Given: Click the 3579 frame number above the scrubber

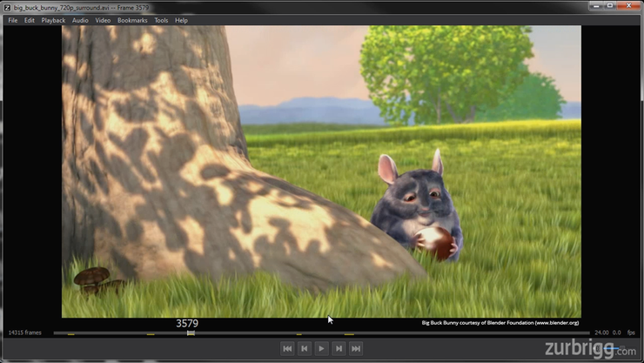Looking at the screenshot, I should [187, 324].
